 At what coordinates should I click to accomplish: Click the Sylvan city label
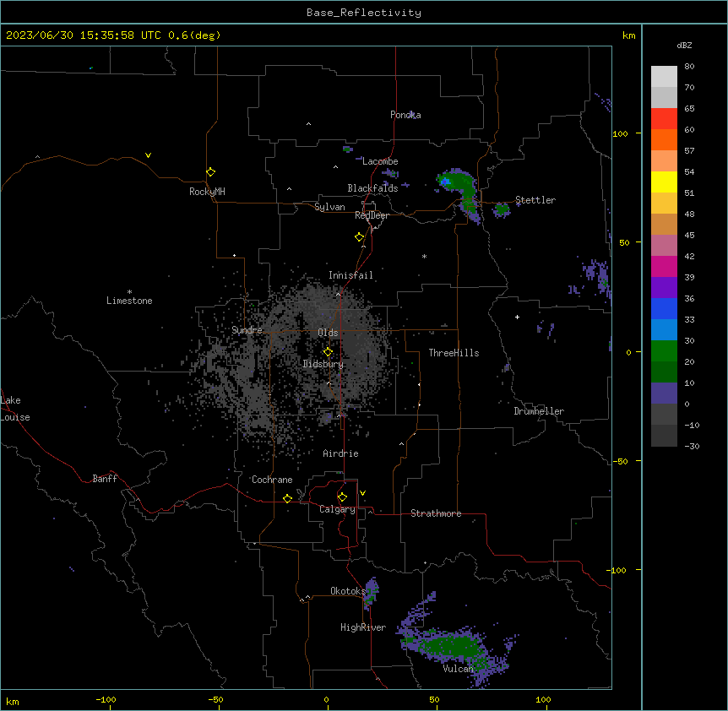pos(329,207)
